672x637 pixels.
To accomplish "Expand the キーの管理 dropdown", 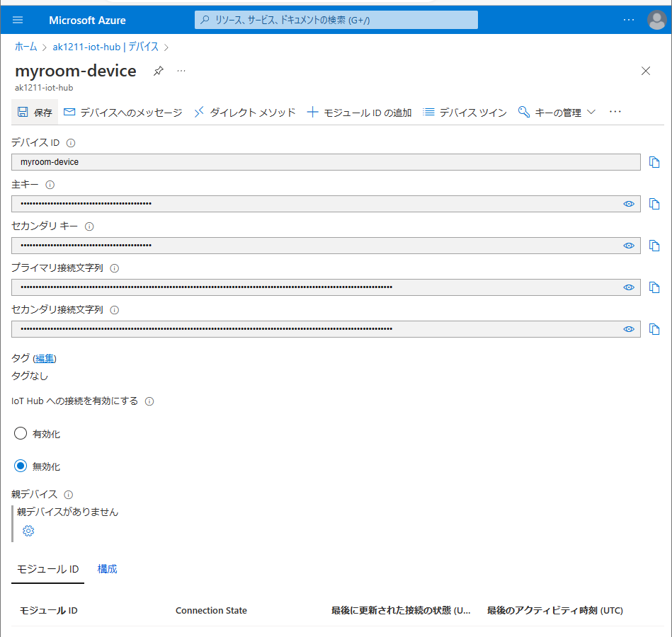I will coord(557,113).
